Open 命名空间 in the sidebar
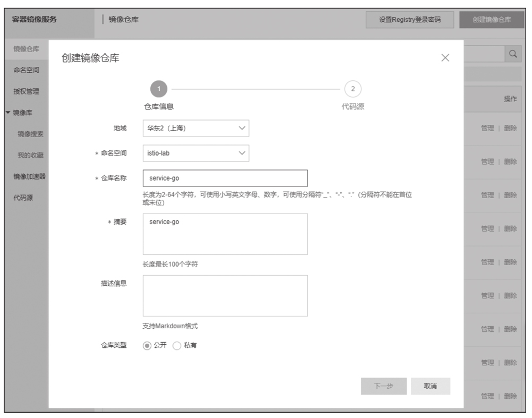The width and height of the screenshot is (532, 418). (25, 70)
